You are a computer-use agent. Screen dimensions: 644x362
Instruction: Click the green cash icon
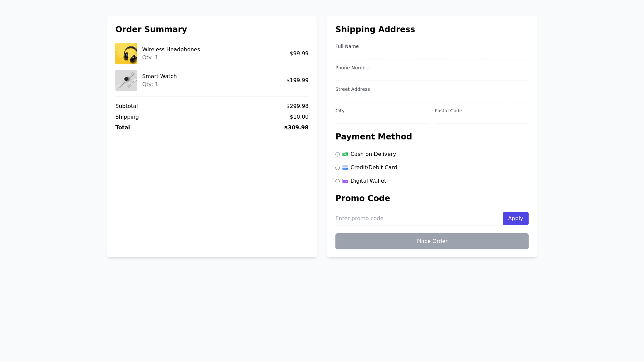coord(345,154)
